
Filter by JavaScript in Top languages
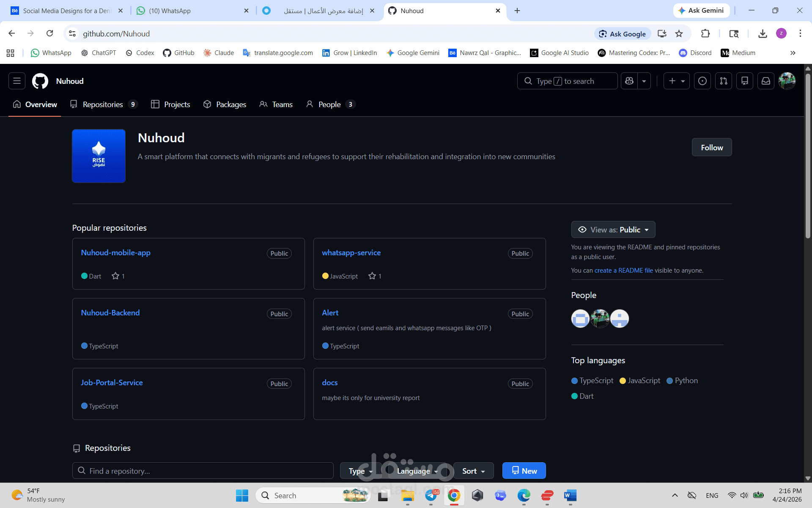click(640, 381)
